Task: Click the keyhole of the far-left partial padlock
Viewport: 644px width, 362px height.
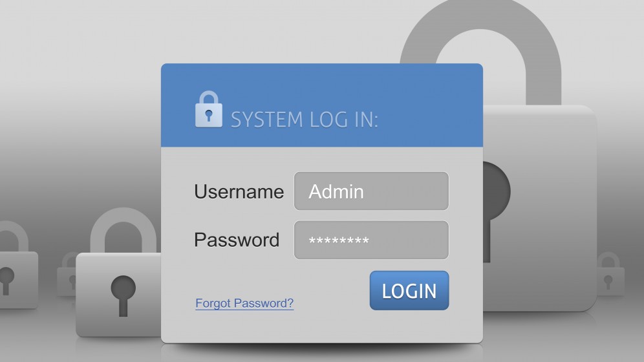Action: click(6, 281)
